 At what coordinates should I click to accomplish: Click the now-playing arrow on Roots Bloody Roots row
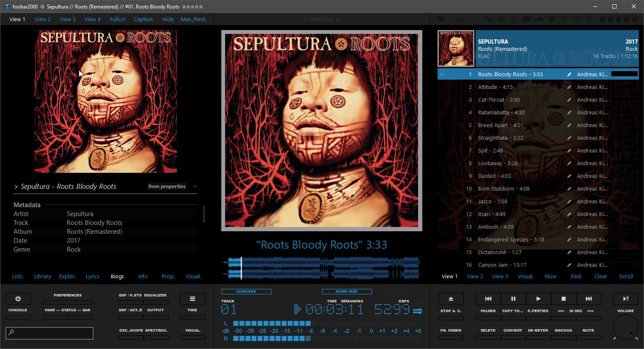click(x=442, y=74)
